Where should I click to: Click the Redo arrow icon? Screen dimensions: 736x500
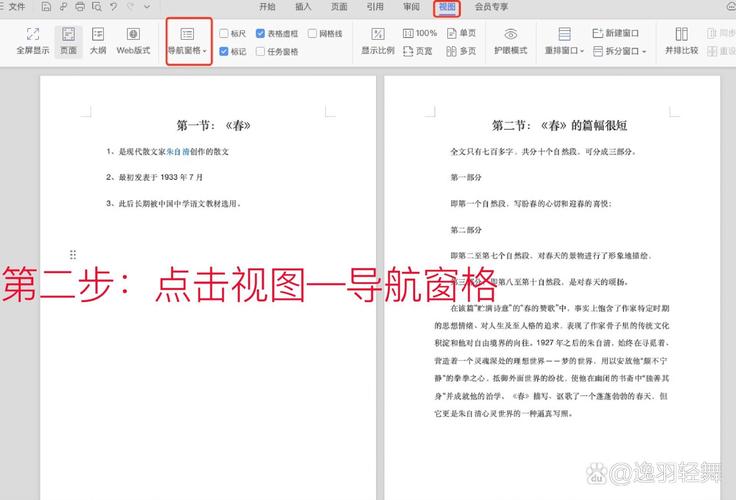130,7
